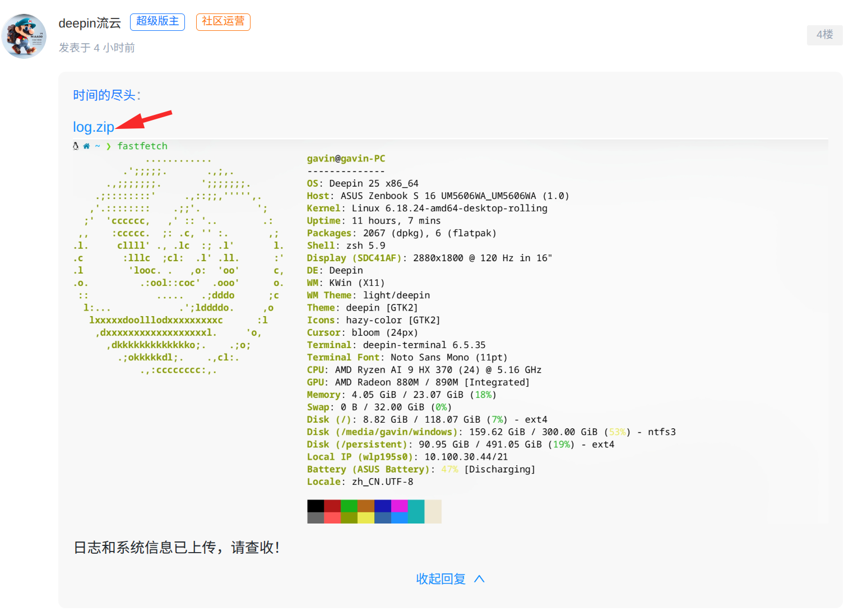Click the WM KWin (X11) line
The height and width of the screenshot is (616, 867).
pos(346,282)
